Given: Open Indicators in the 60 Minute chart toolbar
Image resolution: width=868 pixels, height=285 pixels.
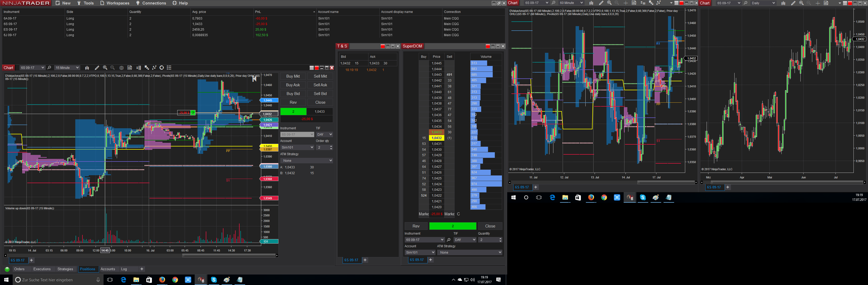Looking at the screenshot, I should click(x=651, y=3).
